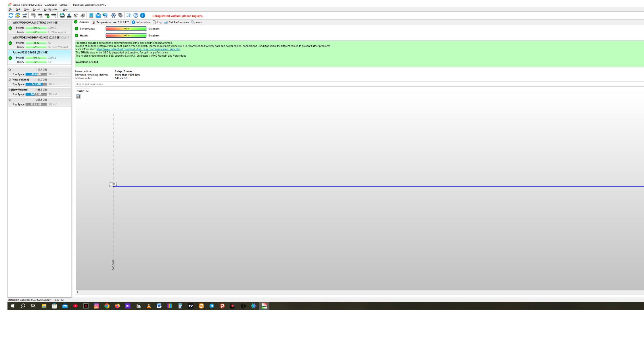
Task: Click the speaker sound icon in toolbar
Action: tap(120, 16)
